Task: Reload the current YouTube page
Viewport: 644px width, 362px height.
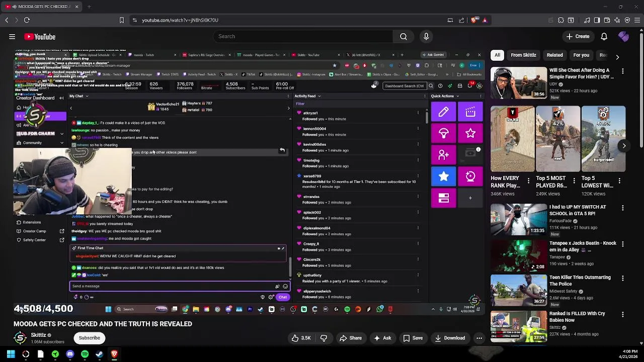Action: pyautogui.click(x=27, y=20)
